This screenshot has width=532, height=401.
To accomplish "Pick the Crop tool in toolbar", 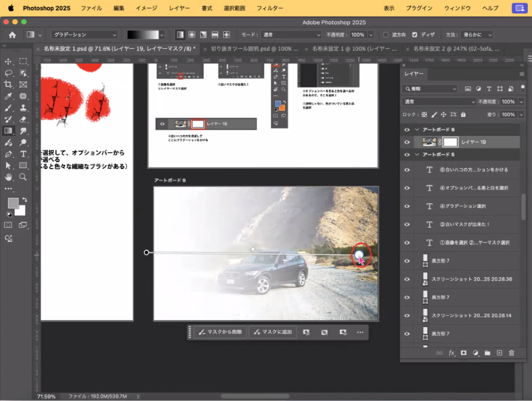I will click(x=8, y=84).
